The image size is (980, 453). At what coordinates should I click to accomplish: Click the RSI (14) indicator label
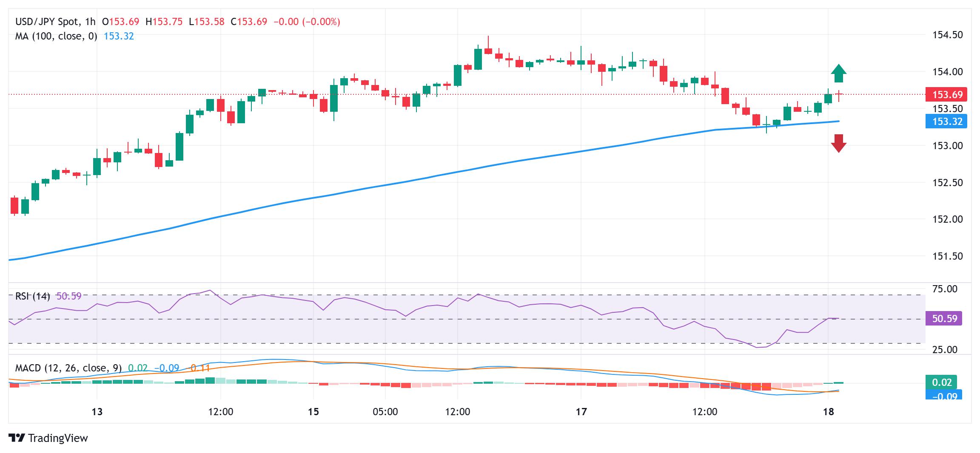tap(32, 296)
